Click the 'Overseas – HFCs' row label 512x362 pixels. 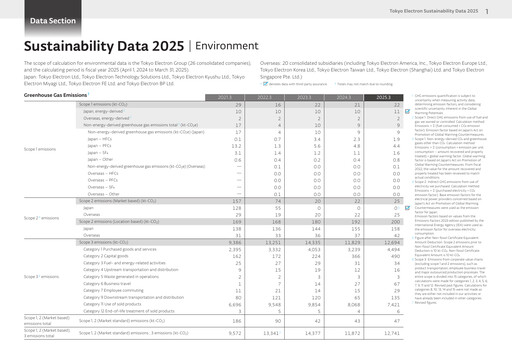pos(103,173)
